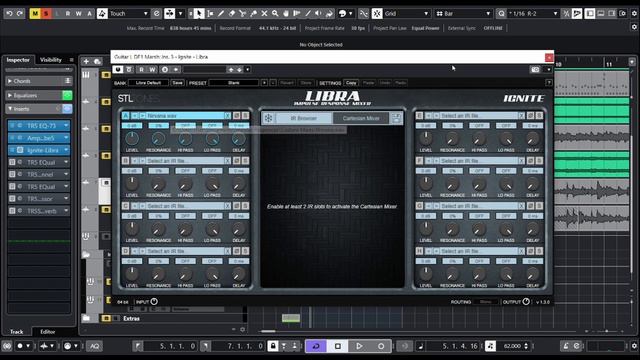The image size is (640, 360).
Task: Select the Erase tool
Action: coord(232,13)
